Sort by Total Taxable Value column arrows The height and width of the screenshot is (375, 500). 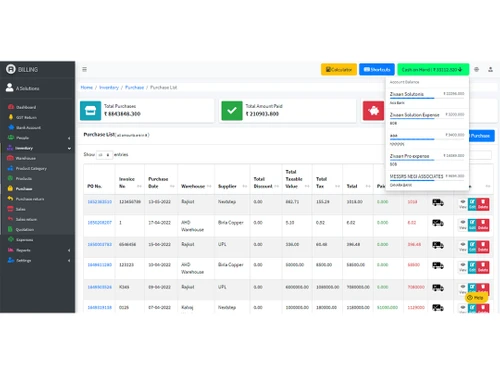pos(307,186)
